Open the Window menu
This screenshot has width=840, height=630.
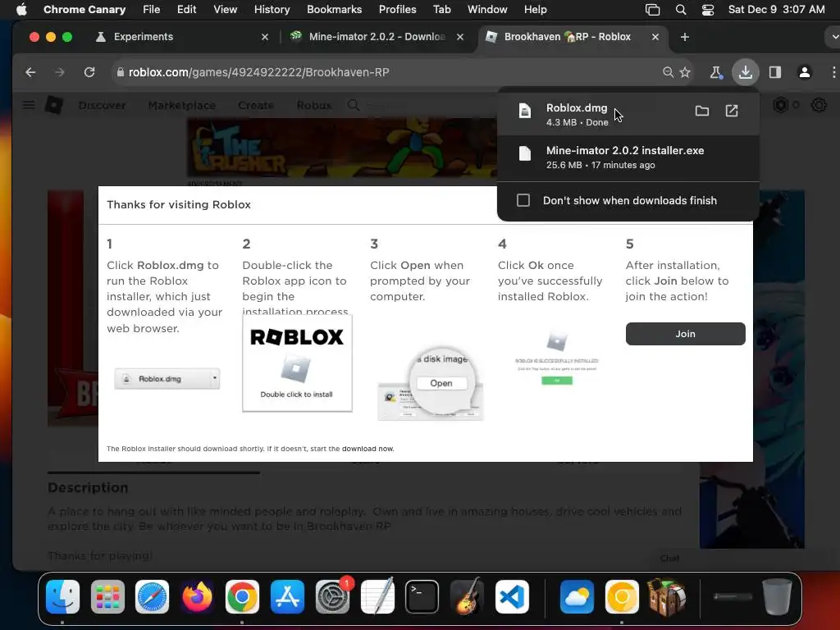[487, 10]
